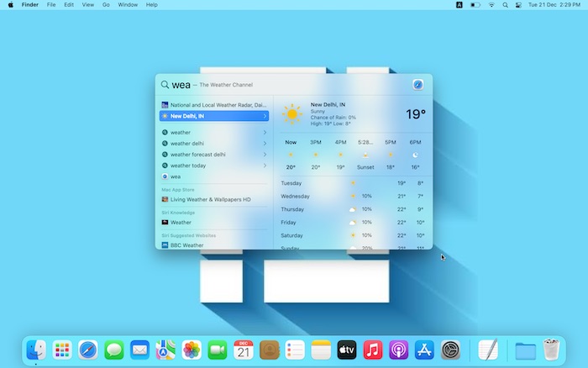
Task: Click the 'Now' hourly forecast column
Action: (291, 155)
